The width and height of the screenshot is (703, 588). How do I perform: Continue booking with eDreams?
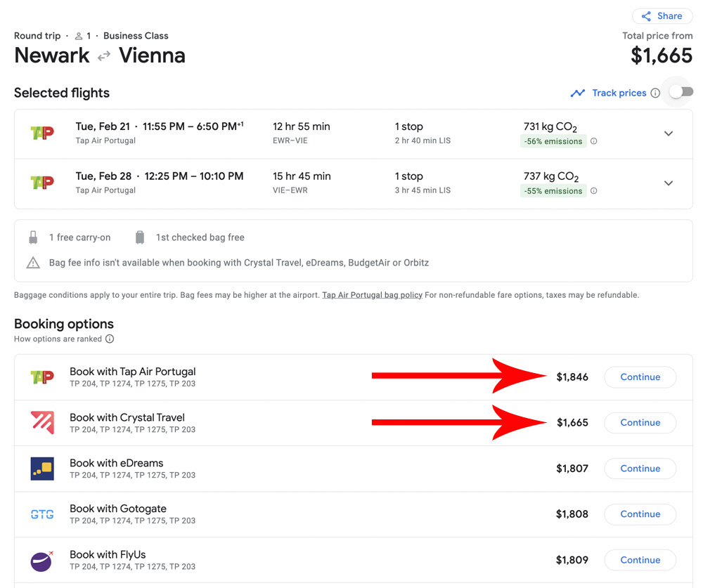point(640,469)
